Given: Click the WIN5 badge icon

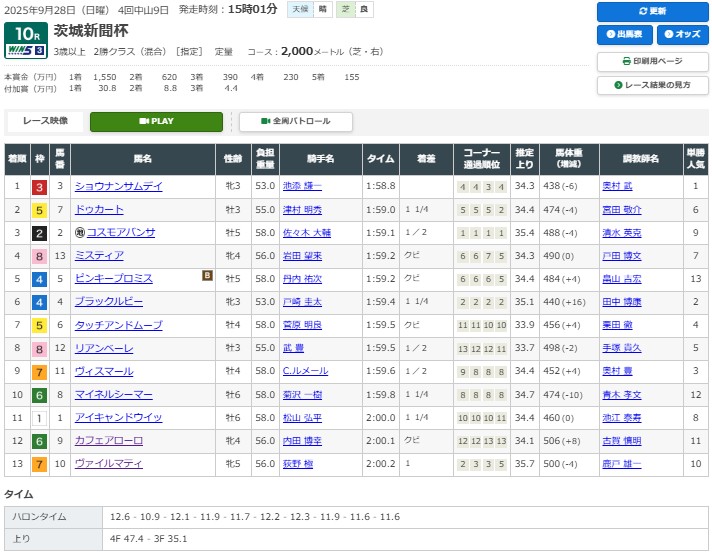Looking at the screenshot, I should (x=26, y=50).
